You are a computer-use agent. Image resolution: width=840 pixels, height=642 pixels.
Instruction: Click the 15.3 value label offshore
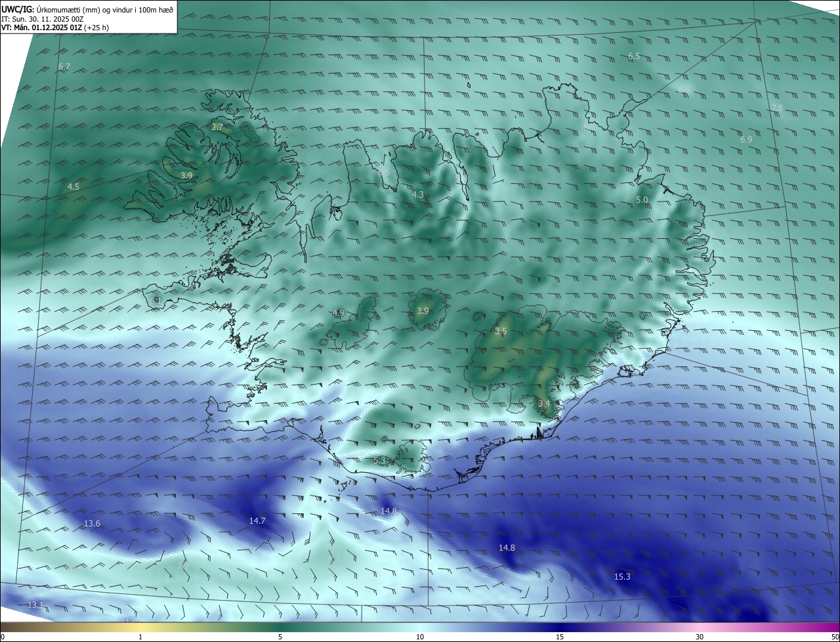[622, 577]
